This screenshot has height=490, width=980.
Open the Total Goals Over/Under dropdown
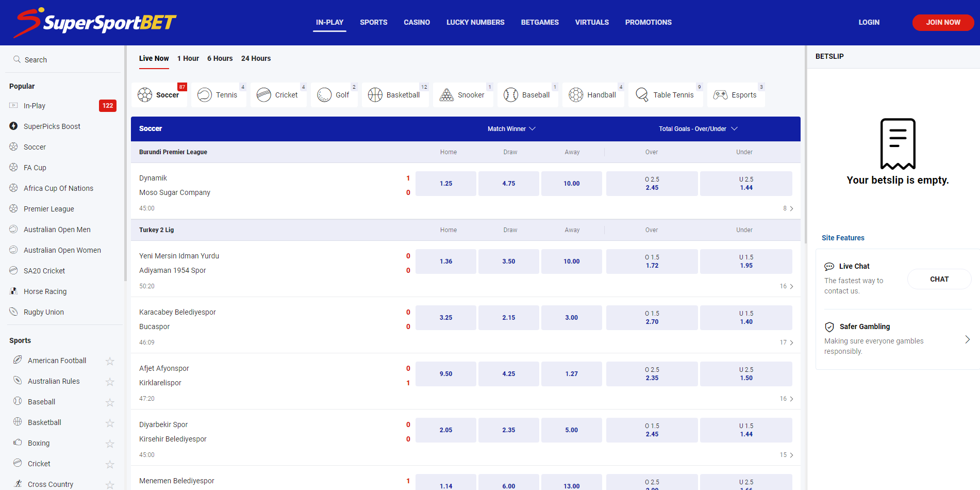click(x=698, y=129)
